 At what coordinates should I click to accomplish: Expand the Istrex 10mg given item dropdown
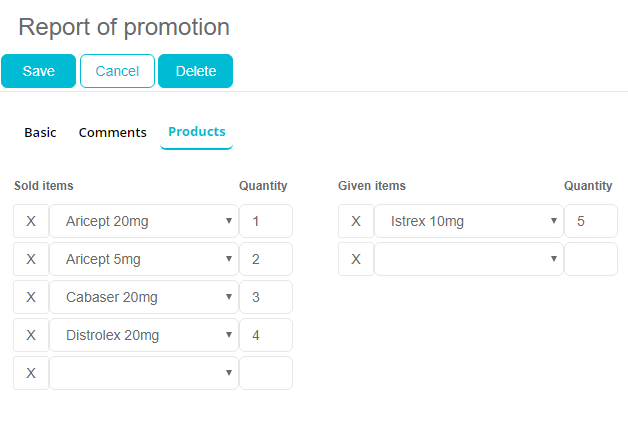coord(469,221)
